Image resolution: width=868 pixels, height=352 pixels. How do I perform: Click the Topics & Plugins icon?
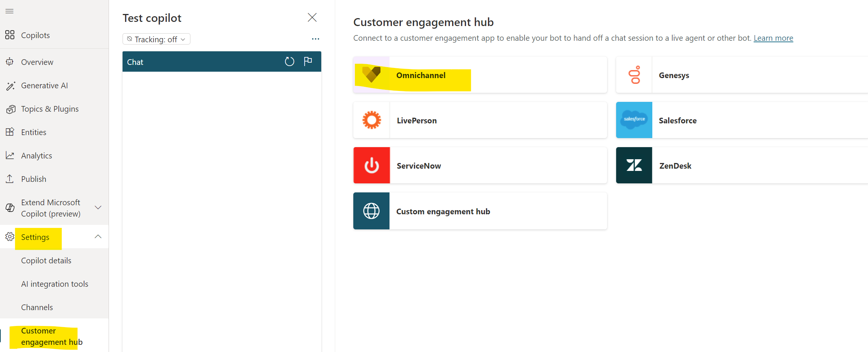pos(11,109)
